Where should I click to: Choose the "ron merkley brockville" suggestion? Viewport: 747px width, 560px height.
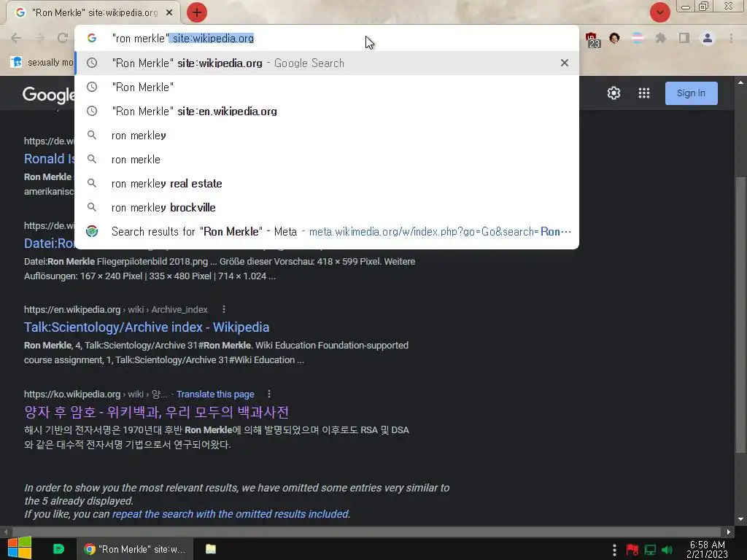click(326, 207)
